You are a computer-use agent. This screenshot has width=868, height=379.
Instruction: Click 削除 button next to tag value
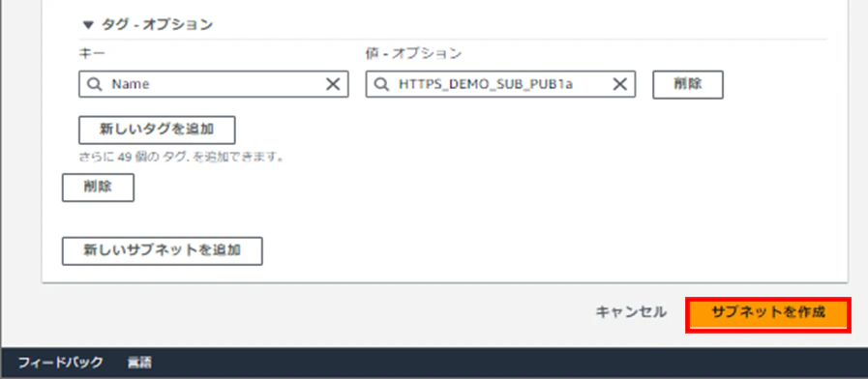click(688, 85)
